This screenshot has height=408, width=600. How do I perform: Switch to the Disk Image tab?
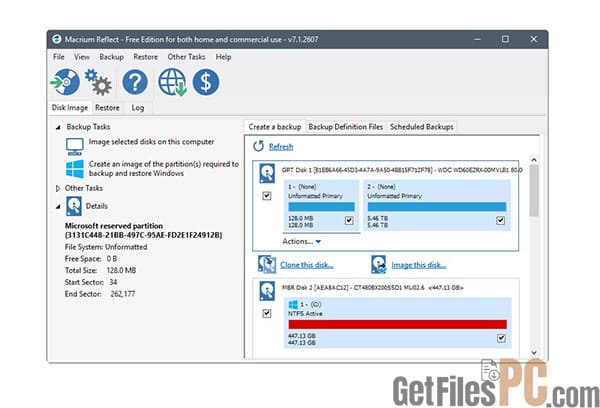70,108
